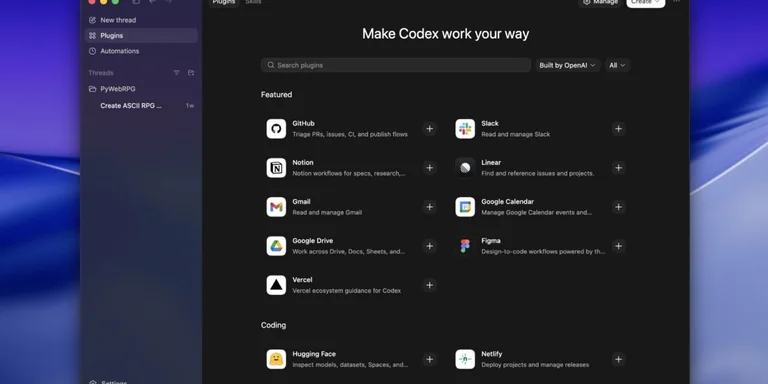This screenshot has width=768, height=384.
Task: Click the Gmail plugin name
Action: (x=301, y=202)
